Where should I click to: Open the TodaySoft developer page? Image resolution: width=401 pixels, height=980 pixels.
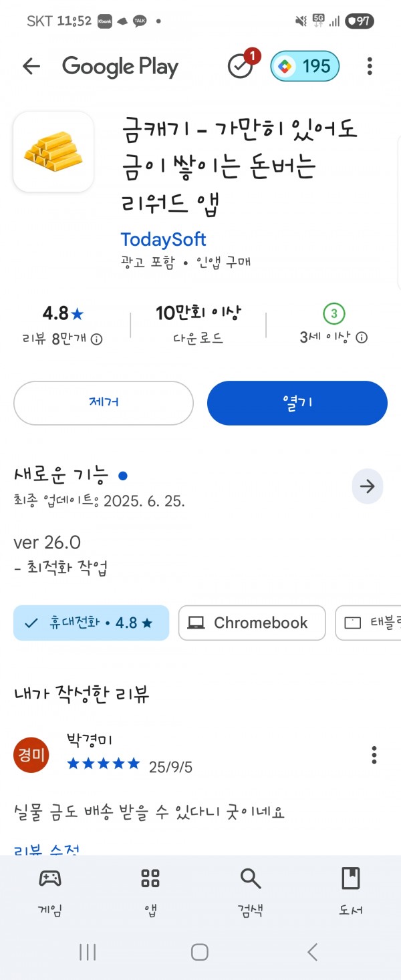click(163, 239)
